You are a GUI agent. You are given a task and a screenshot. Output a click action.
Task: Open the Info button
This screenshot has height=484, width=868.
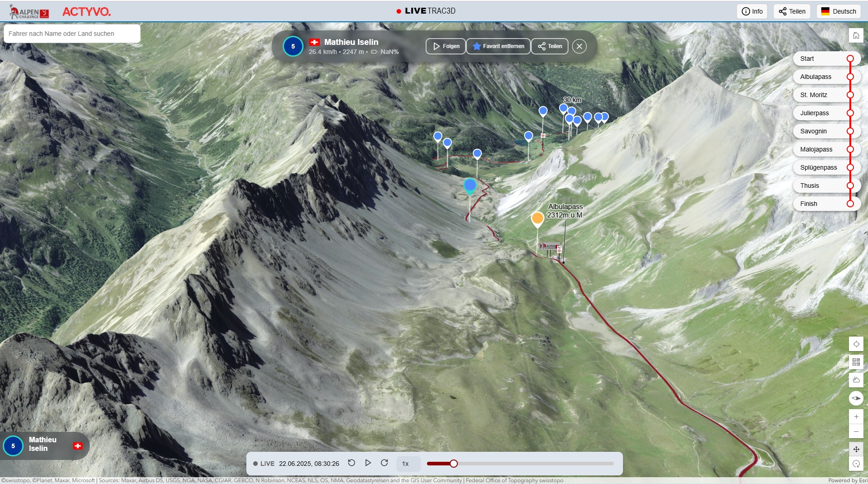click(x=752, y=11)
